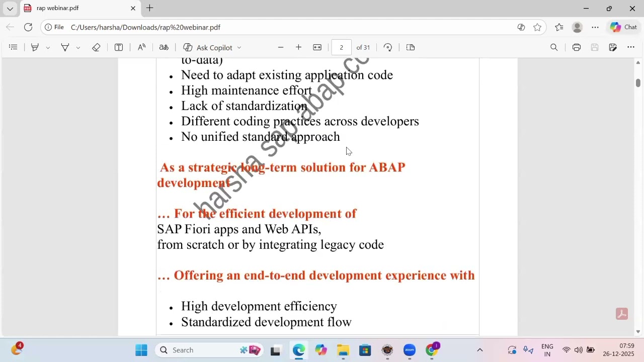Add this page to favorites
Screen dimensions: 644x362
[537, 27]
